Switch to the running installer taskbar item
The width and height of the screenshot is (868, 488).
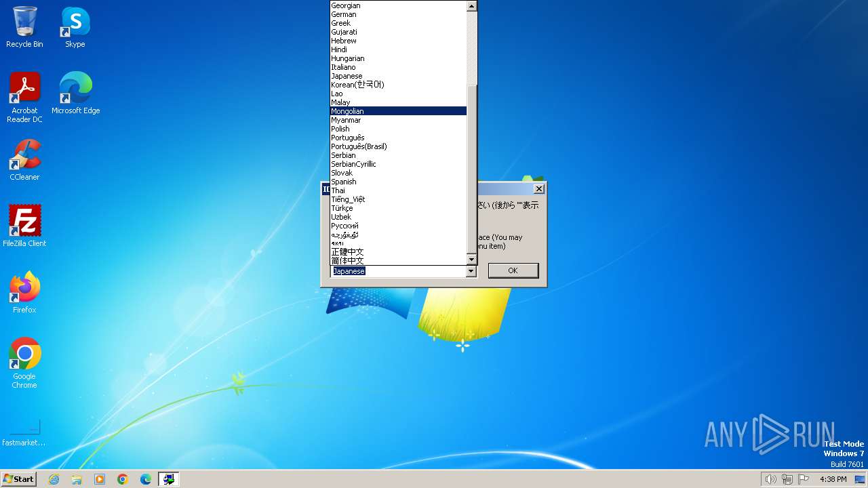pos(169,479)
